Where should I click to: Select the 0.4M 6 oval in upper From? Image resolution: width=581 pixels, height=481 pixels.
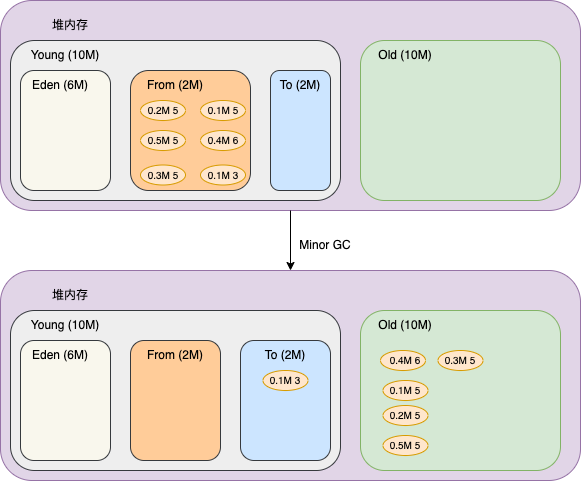(223, 140)
